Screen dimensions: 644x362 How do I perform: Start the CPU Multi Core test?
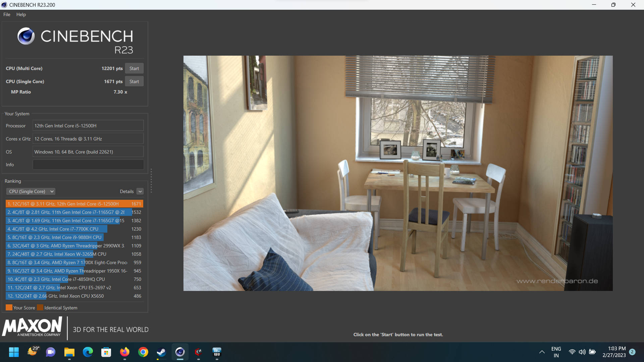tap(134, 68)
